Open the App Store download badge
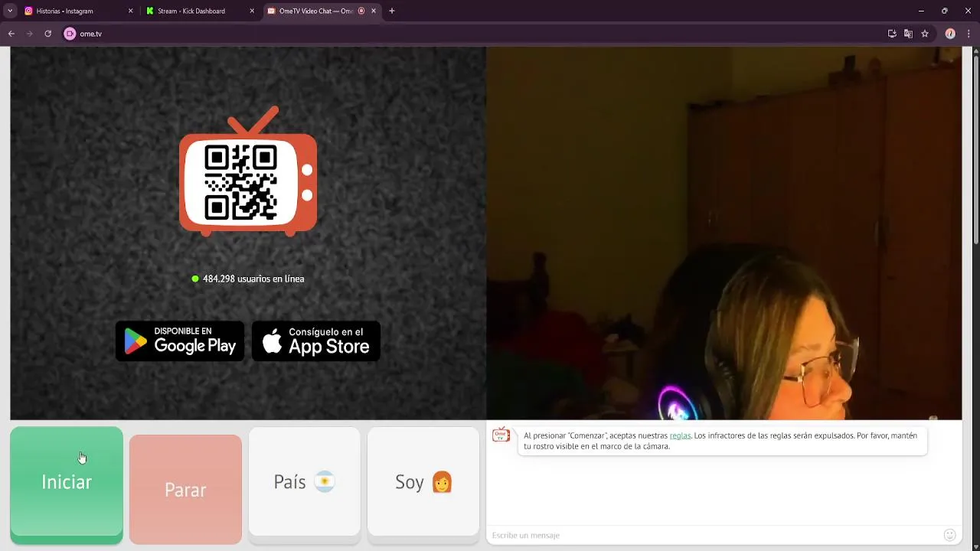The height and width of the screenshot is (551, 980). click(x=316, y=341)
